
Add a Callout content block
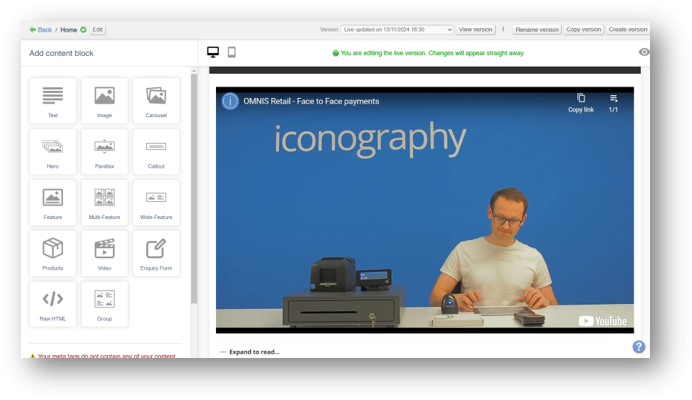pyautogui.click(x=156, y=151)
